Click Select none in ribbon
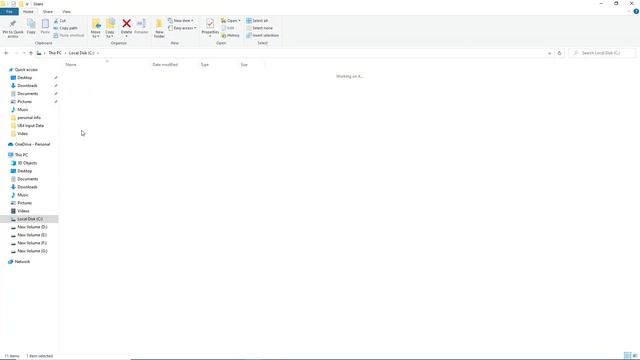This screenshot has width=640, height=360. [x=259, y=28]
